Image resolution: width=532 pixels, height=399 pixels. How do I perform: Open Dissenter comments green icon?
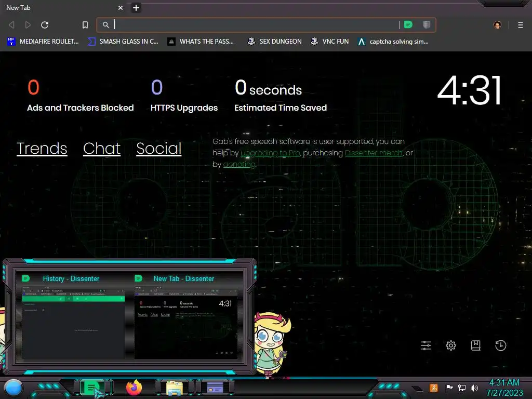click(x=408, y=24)
